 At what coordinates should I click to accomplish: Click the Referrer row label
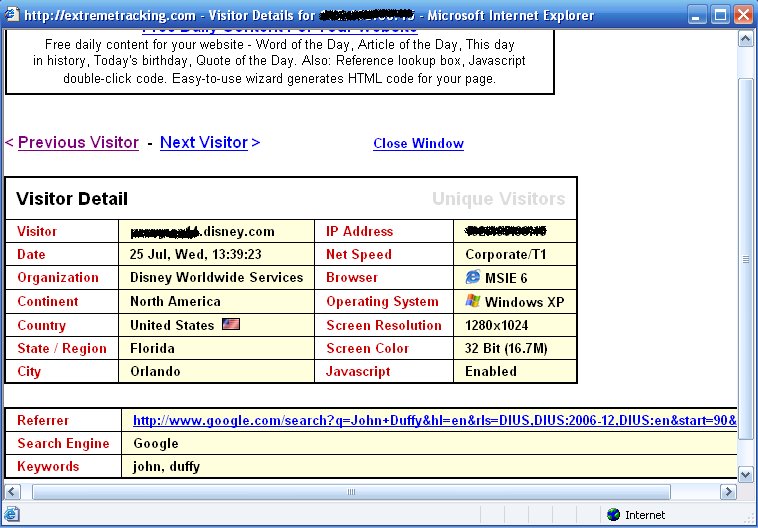tap(43, 420)
